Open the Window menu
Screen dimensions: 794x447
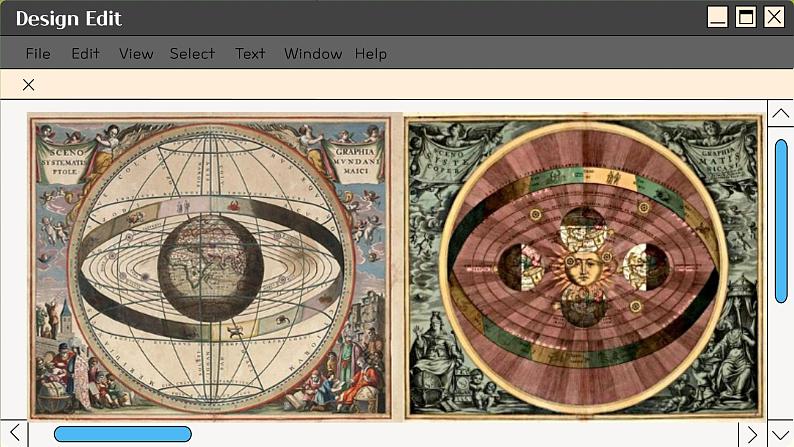(313, 53)
